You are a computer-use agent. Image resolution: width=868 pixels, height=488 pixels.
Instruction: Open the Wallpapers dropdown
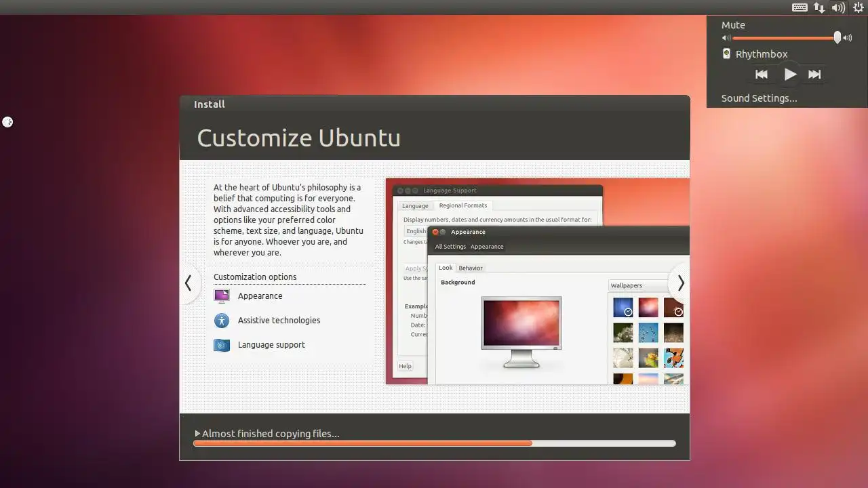638,285
